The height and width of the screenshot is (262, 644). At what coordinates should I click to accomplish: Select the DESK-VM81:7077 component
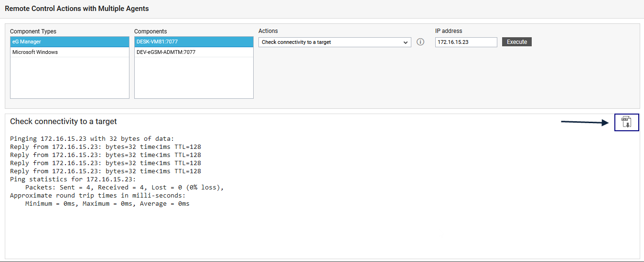point(193,42)
